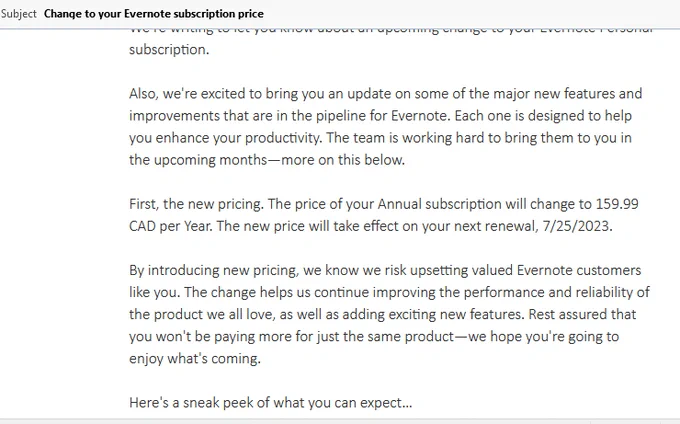Click the paragraph starting 'Also, we're excited'
680x424 pixels.
tap(386, 127)
